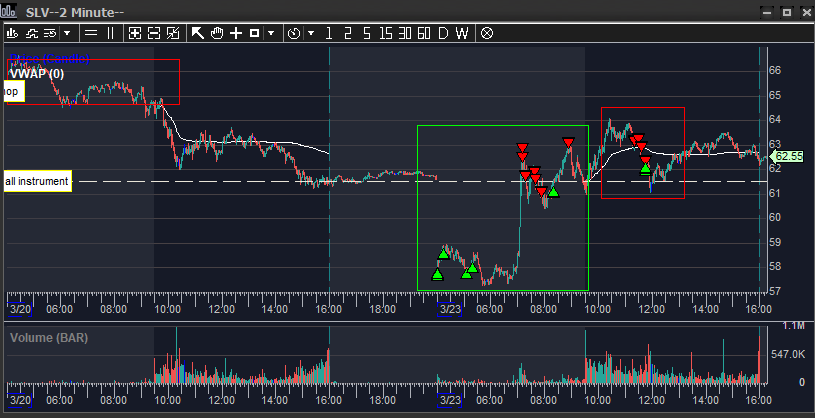Expand the chart options dropdown arrow
Screen dimensions: 815x418
67,33
